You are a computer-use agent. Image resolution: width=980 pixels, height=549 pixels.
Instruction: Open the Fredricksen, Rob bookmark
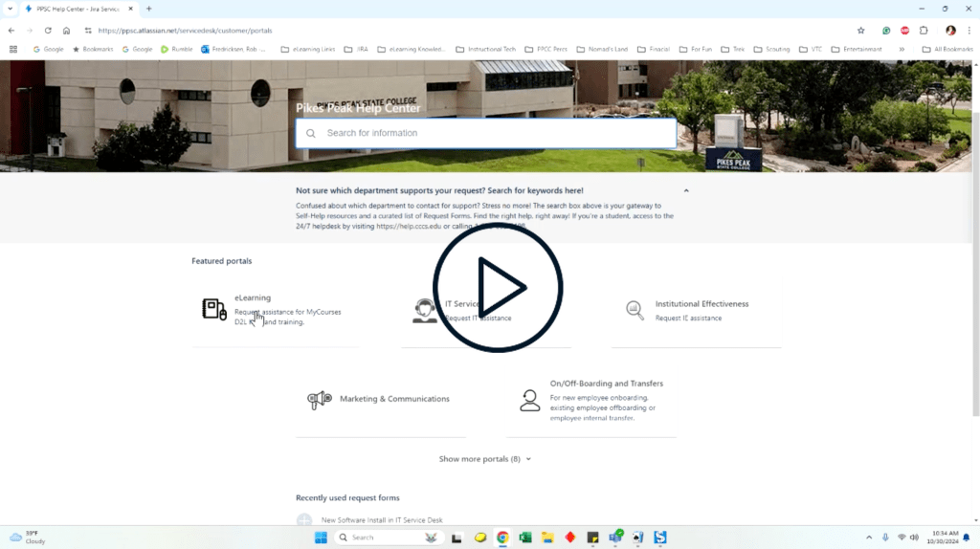(x=234, y=49)
